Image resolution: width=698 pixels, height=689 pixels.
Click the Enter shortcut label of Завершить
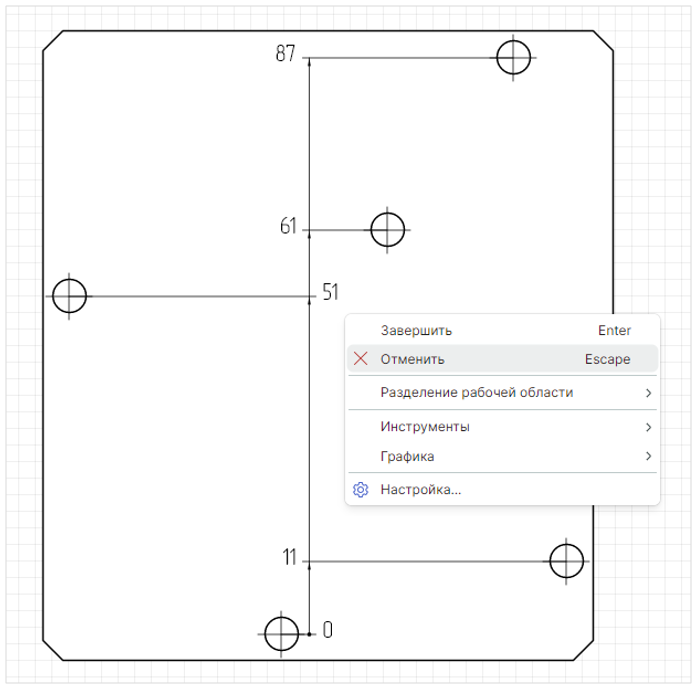click(x=614, y=330)
